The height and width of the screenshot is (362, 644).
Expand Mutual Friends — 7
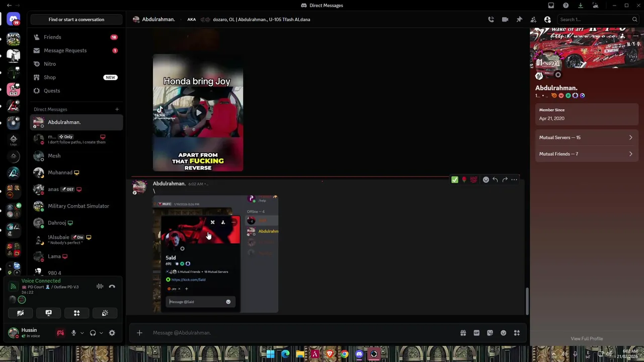click(586, 154)
